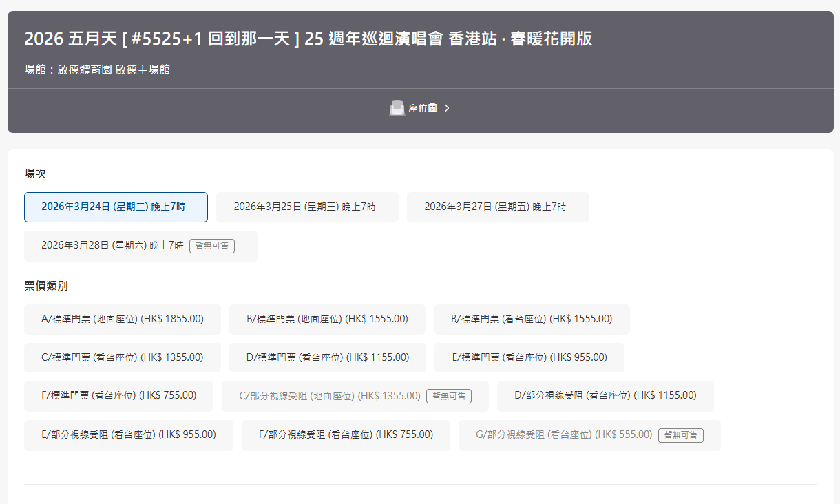The image size is (840, 504).
Task: Pick the 2026年3月27日 (星期五) session
Action: 497,207
